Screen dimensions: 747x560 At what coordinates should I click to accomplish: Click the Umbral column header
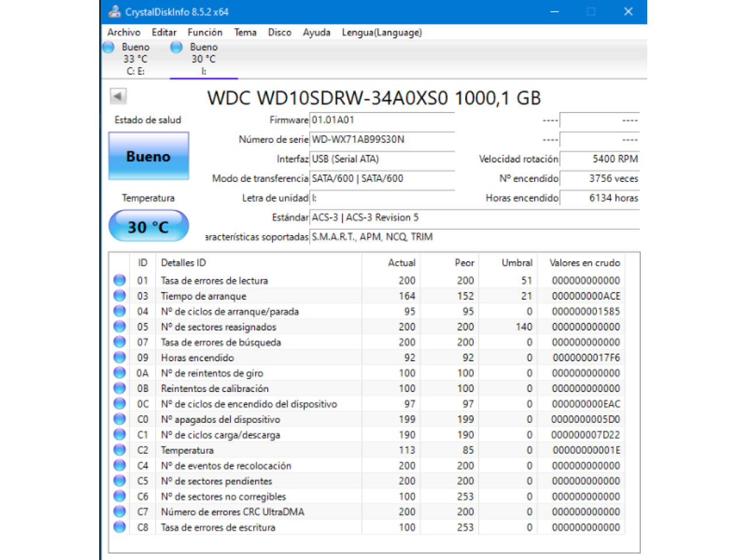tap(516, 263)
